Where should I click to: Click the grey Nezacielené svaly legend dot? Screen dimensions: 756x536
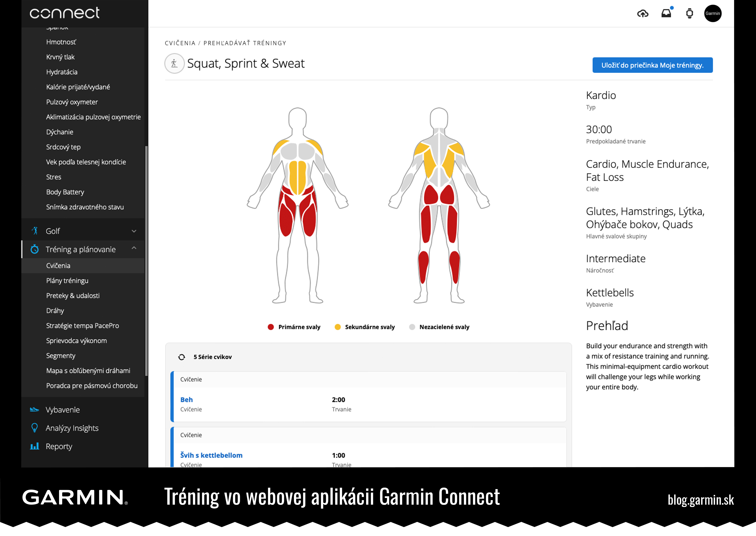click(x=412, y=327)
